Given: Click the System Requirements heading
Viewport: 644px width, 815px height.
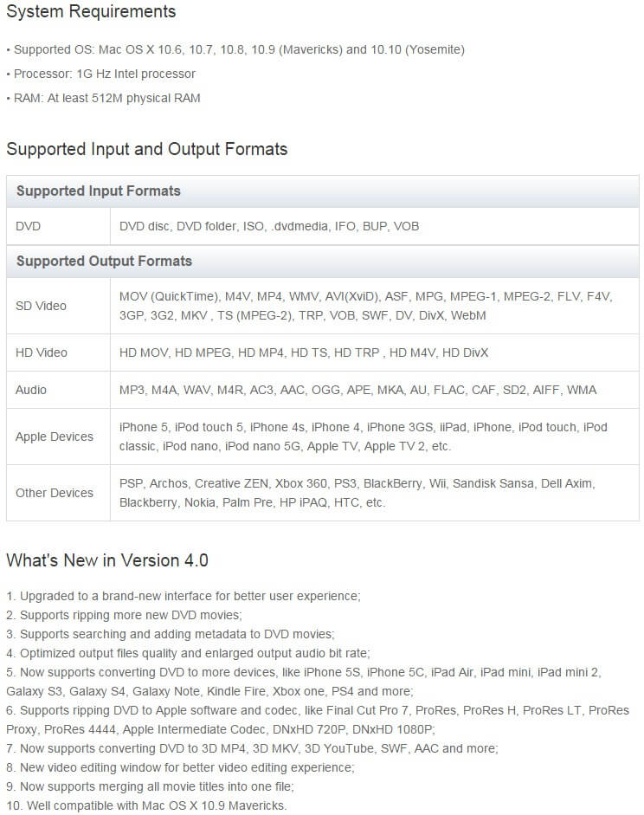Looking at the screenshot, I should point(91,11).
